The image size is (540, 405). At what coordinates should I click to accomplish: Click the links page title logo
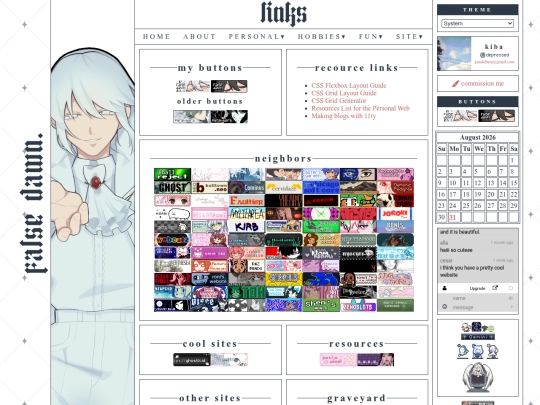(x=283, y=14)
